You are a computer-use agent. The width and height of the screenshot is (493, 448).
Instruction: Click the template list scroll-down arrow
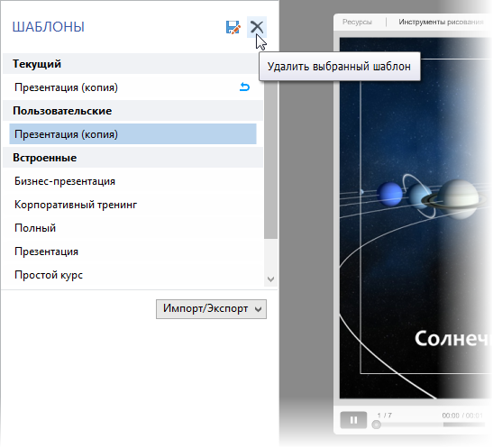tap(270, 279)
